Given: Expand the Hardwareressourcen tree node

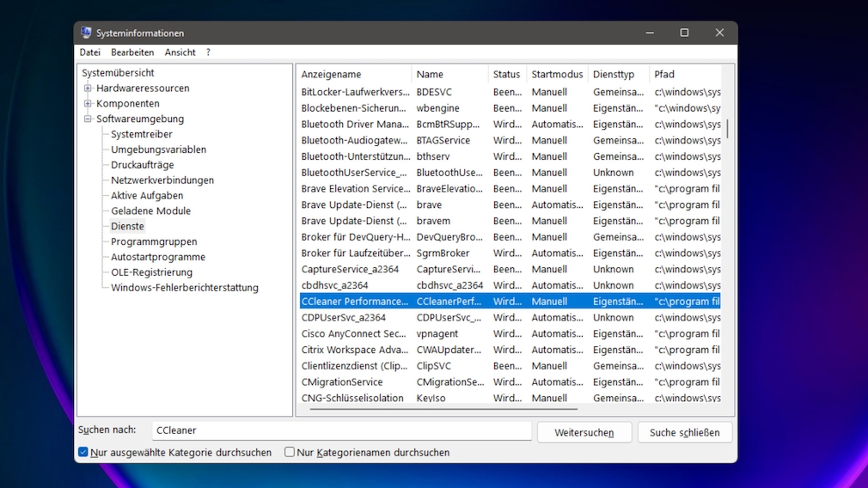Looking at the screenshot, I should tap(88, 88).
